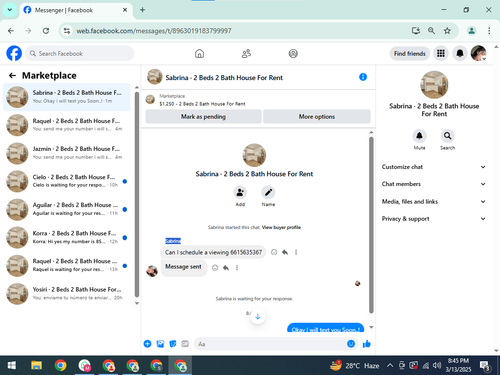Show hidden system tray icons

click(390, 366)
